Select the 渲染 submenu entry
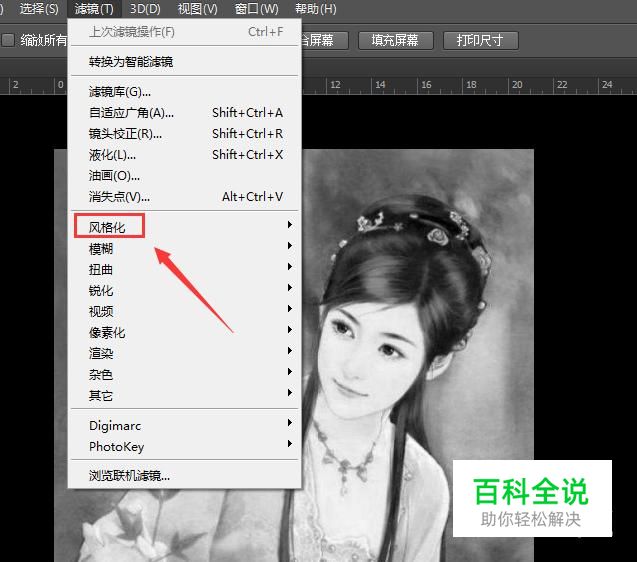 185,354
